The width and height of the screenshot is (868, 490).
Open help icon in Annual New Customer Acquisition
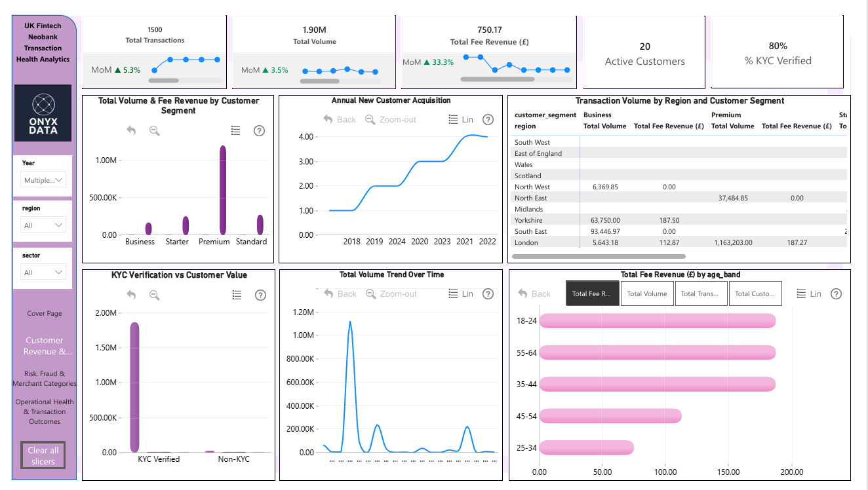(x=488, y=119)
